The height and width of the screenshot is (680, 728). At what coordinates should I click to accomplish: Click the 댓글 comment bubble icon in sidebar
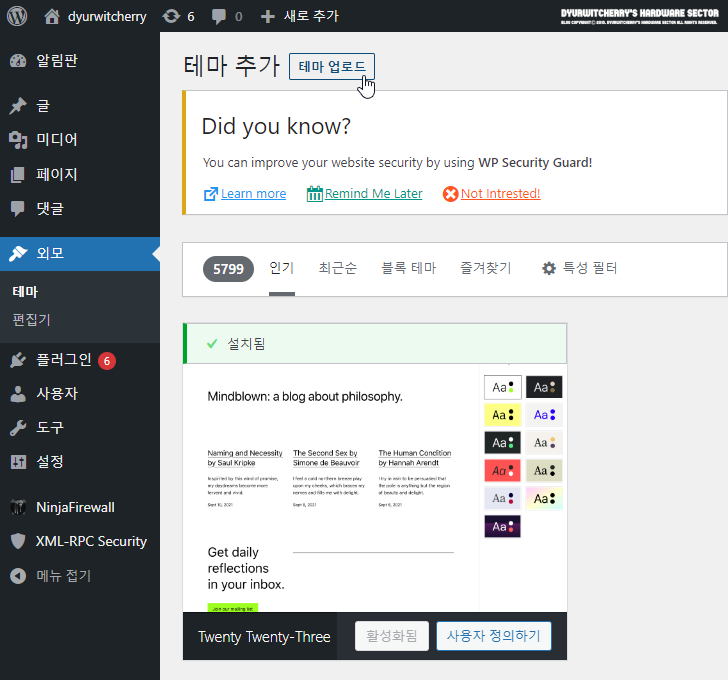tap(18, 208)
